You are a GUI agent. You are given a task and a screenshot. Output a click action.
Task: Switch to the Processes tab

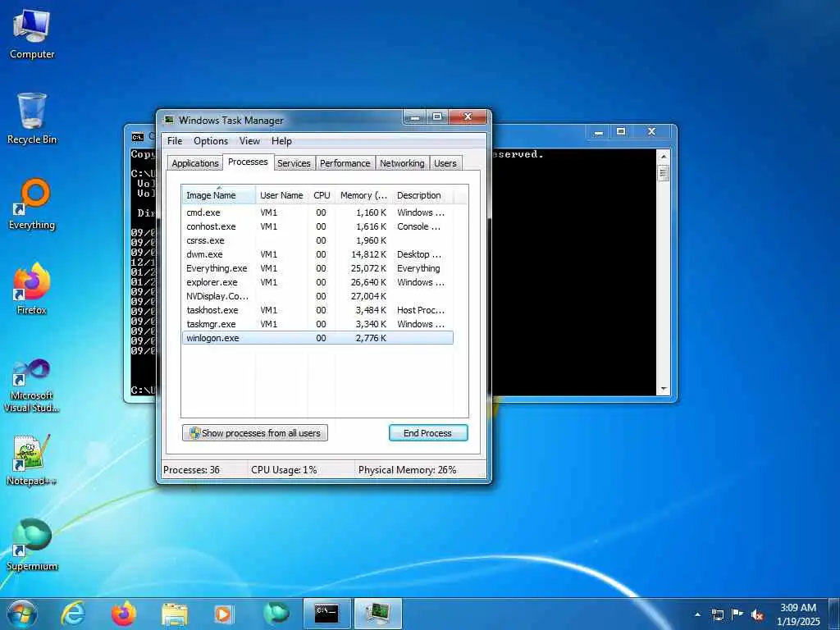248,162
